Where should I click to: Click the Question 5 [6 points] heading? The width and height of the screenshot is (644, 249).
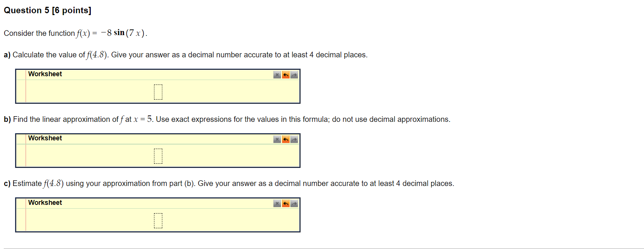point(47,10)
